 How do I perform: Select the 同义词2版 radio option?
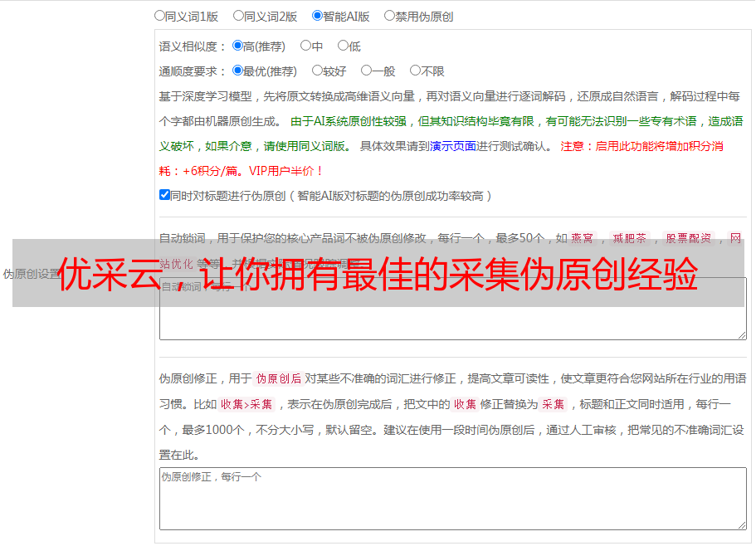238,16
